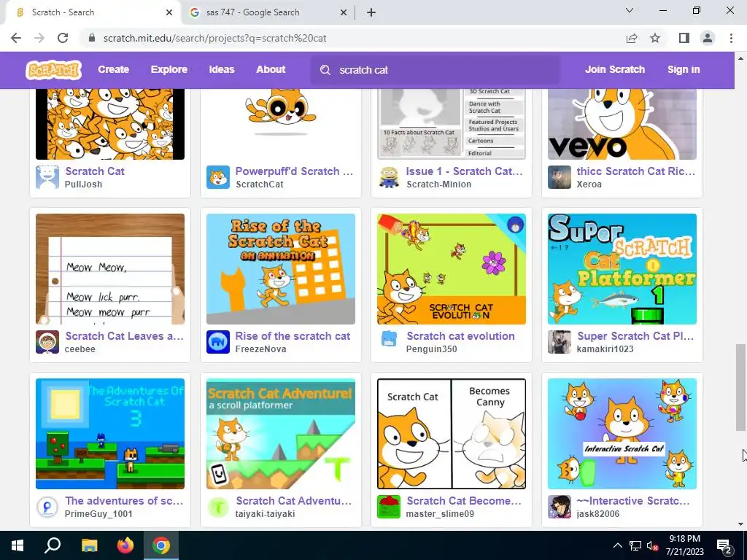The image size is (747, 560).
Task: Open Scratch Cat Become... project title
Action: [463, 500]
